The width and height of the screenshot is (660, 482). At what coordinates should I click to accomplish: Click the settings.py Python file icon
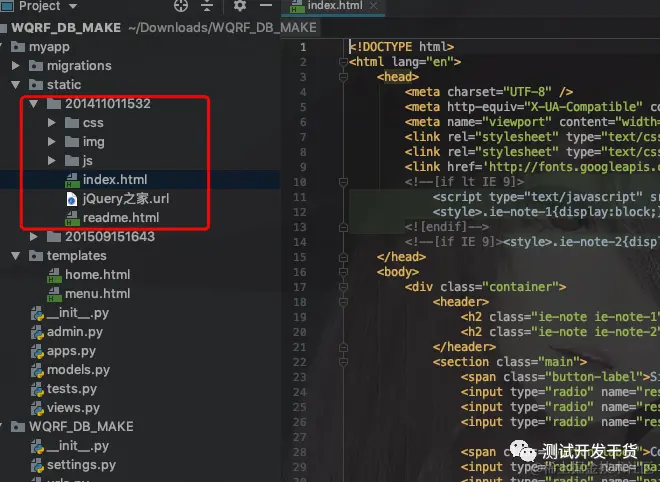coord(37,466)
